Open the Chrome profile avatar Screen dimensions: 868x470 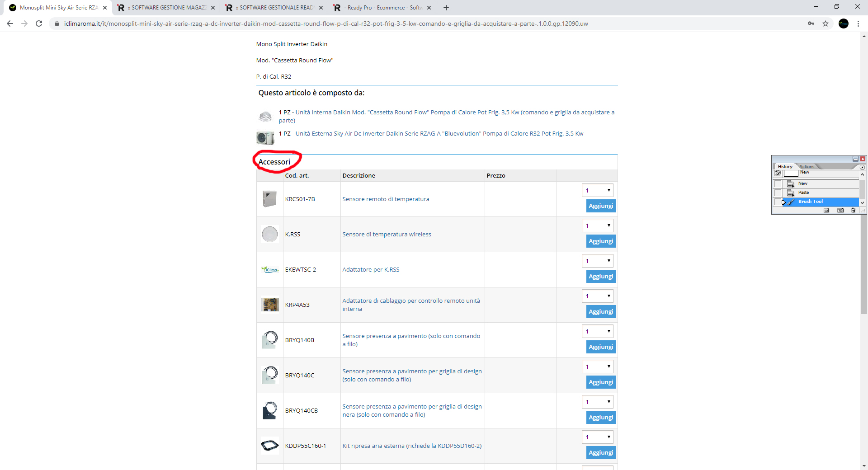click(x=844, y=23)
